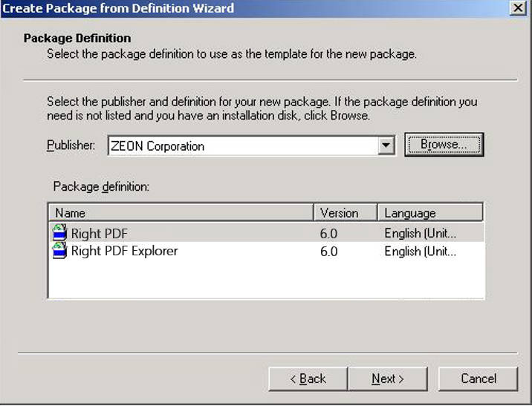Sort list by the Name column header
532x406 pixels.
pyautogui.click(x=181, y=213)
